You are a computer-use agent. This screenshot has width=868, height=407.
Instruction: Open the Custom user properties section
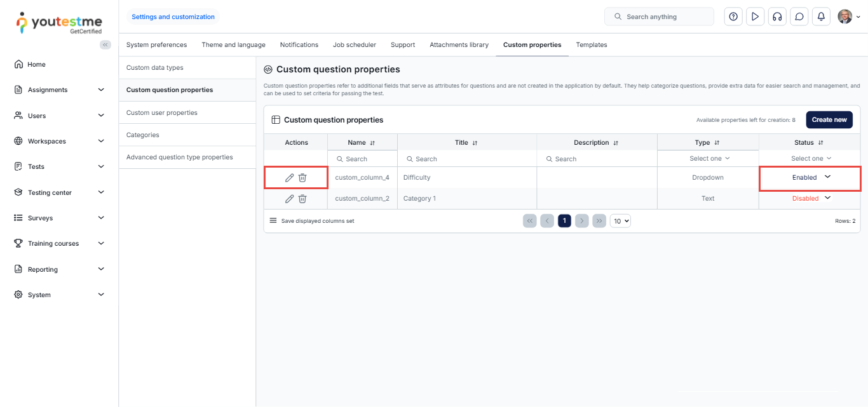pos(162,113)
